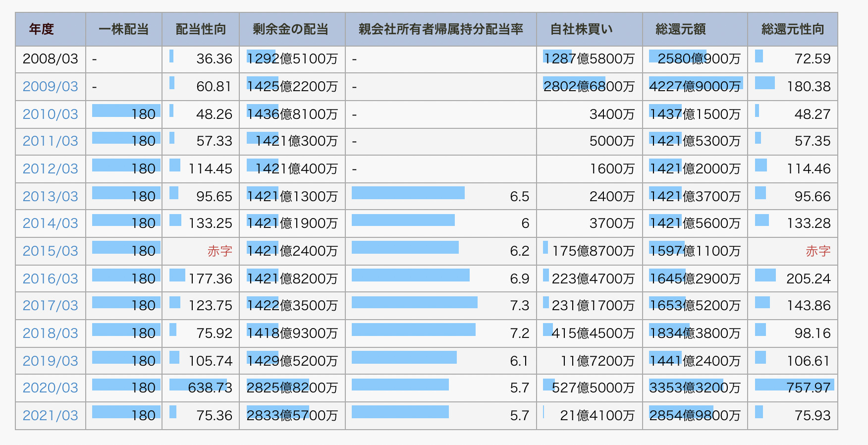Open the 2013/03 fiscal year link

[51, 197]
